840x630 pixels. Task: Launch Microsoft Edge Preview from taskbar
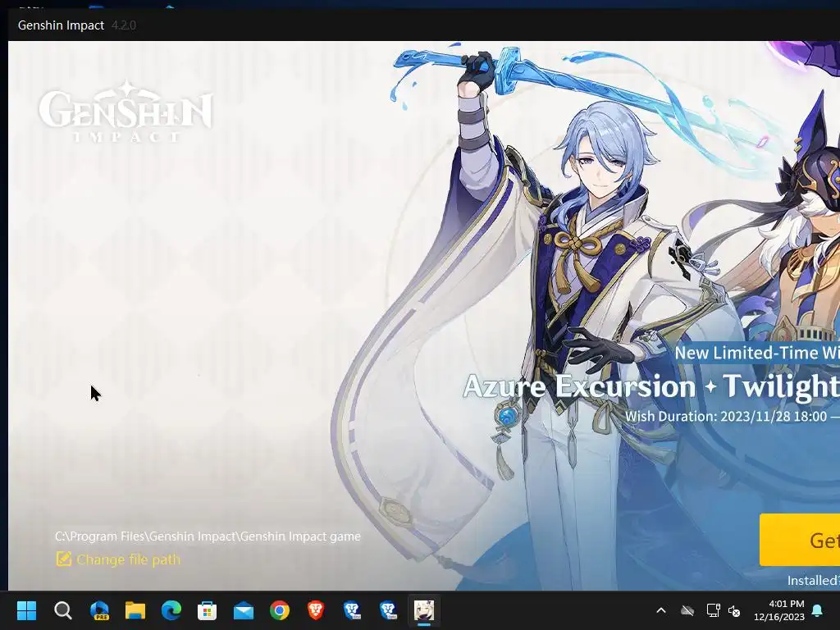click(99, 610)
